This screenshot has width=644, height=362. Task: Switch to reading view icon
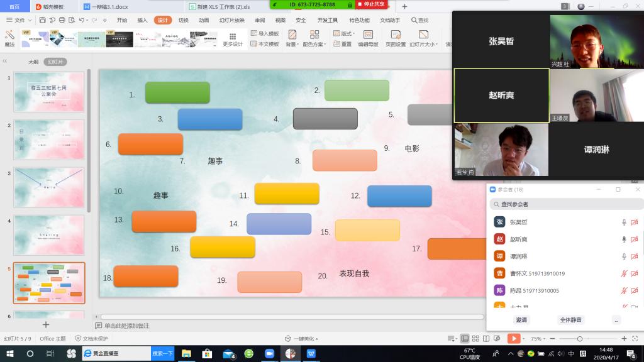click(486, 339)
